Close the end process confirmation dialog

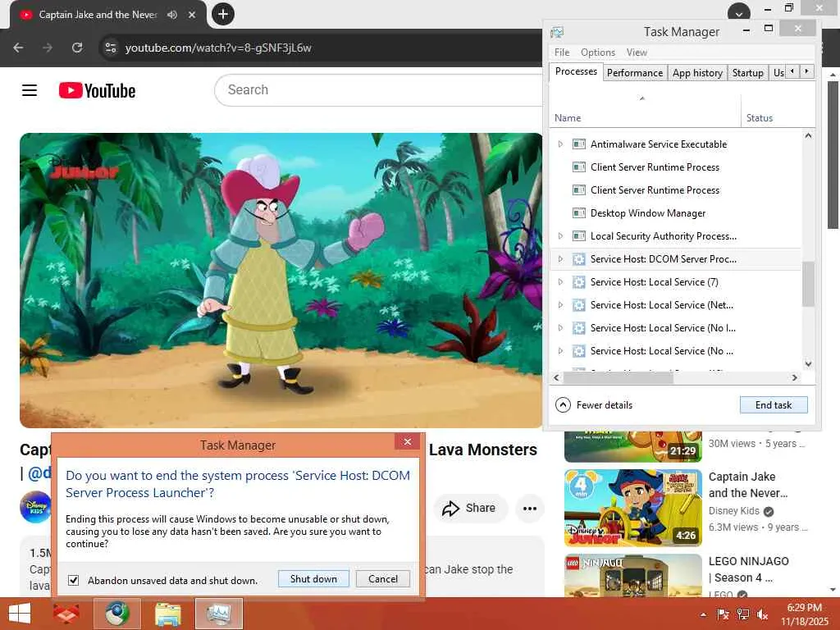[407, 441]
